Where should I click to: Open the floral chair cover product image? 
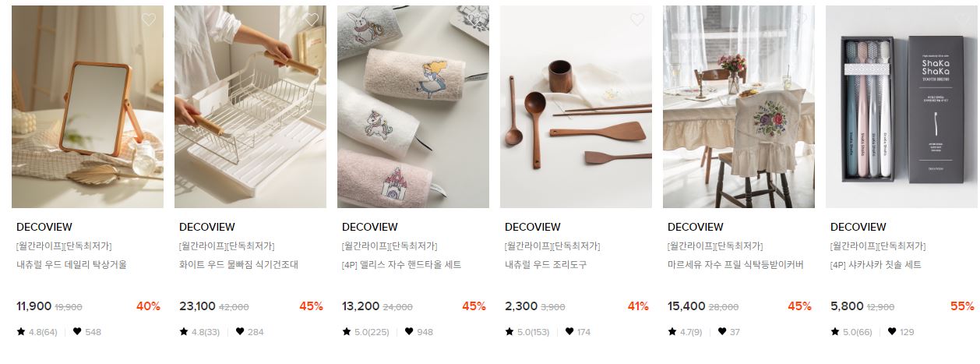coord(739,107)
